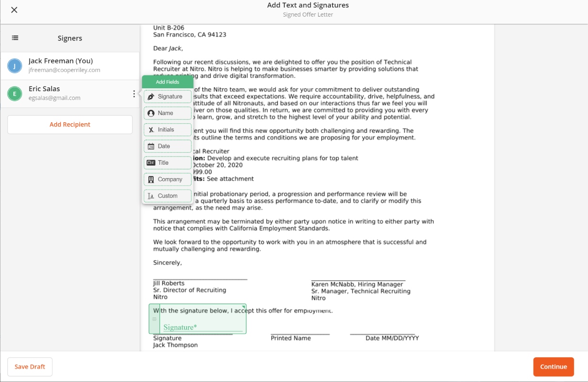Screen dimensions: 588x382
Task: Add a Signature field
Action: (x=168, y=96)
